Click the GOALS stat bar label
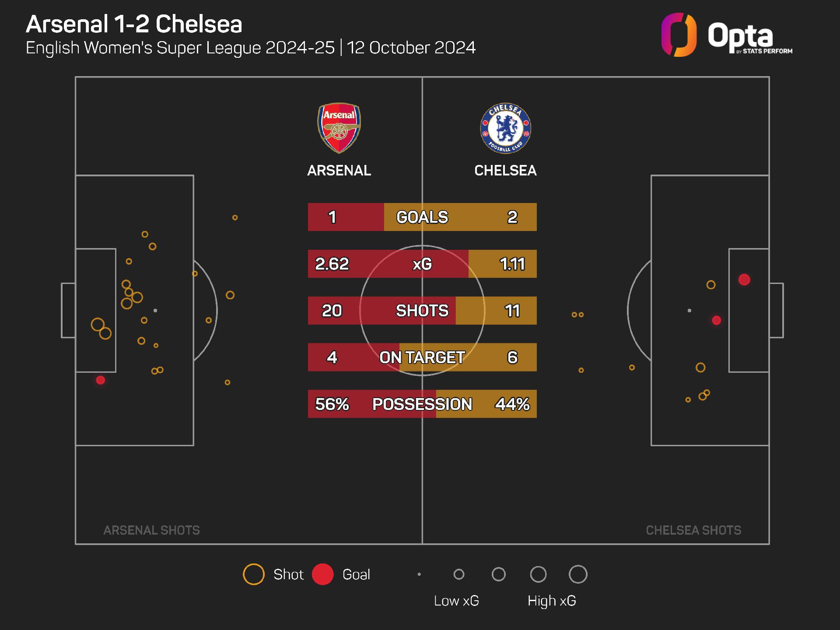 click(x=422, y=217)
